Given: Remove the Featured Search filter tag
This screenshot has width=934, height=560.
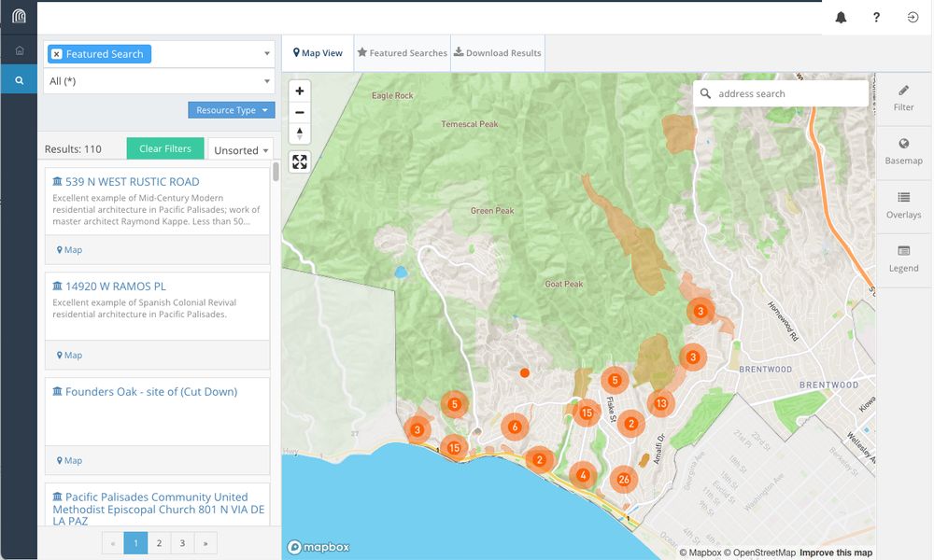Looking at the screenshot, I should [57, 54].
